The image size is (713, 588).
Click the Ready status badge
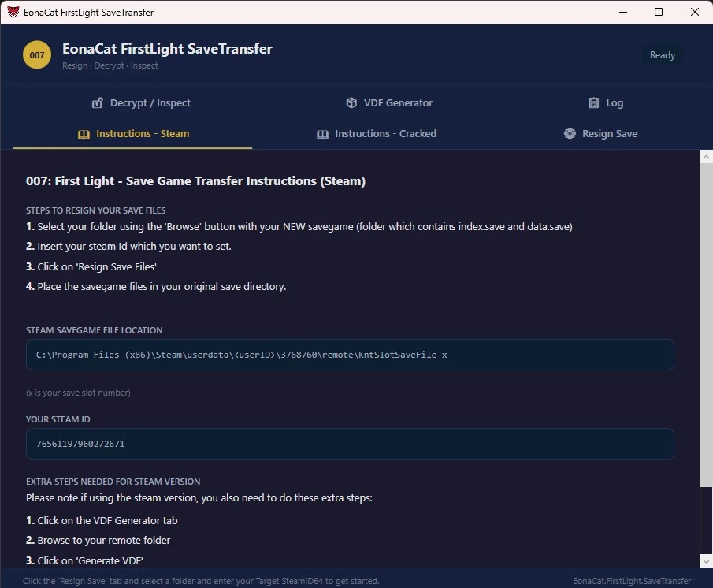[662, 55]
